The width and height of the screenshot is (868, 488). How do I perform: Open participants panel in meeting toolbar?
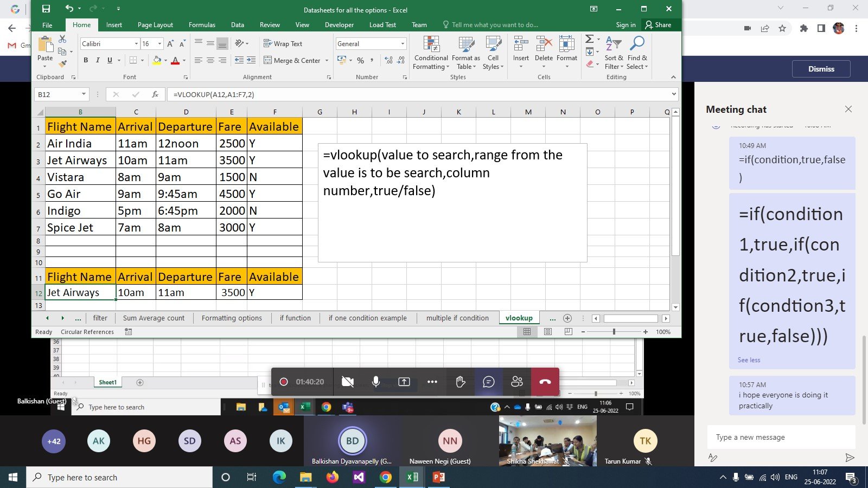(x=517, y=382)
